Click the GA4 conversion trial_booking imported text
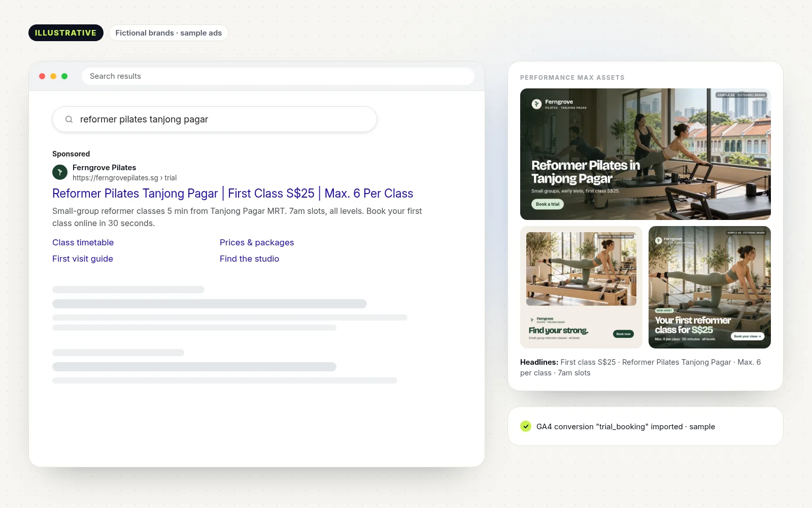The image size is (812, 508). pyautogui.click(x=626, y=427)
